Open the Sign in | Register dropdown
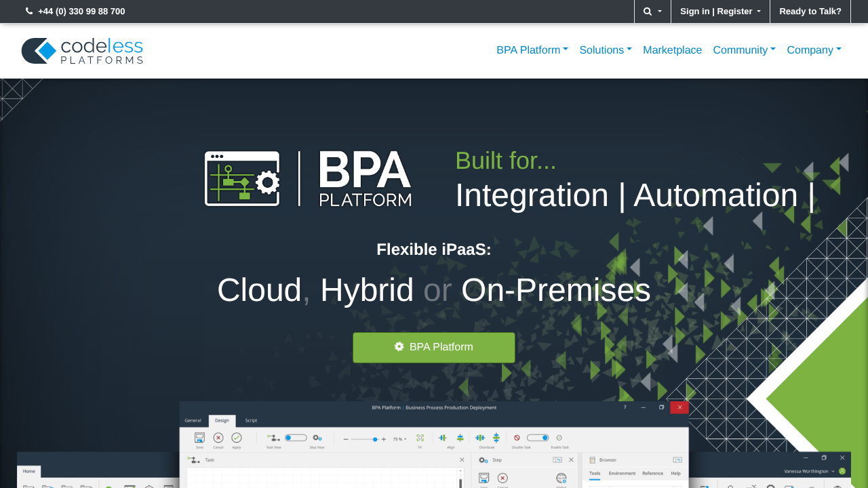This screenshot has width=868, height=488. click(x=719, y=12)
